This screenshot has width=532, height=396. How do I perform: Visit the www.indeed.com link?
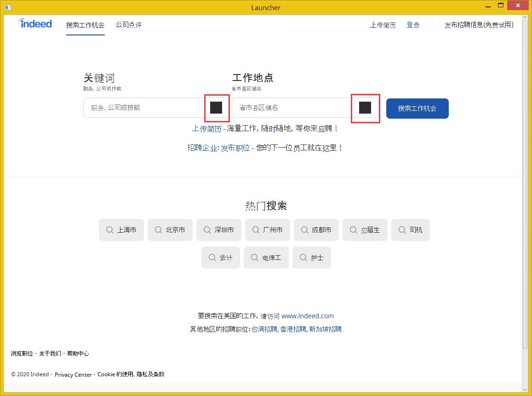point(307,316)
